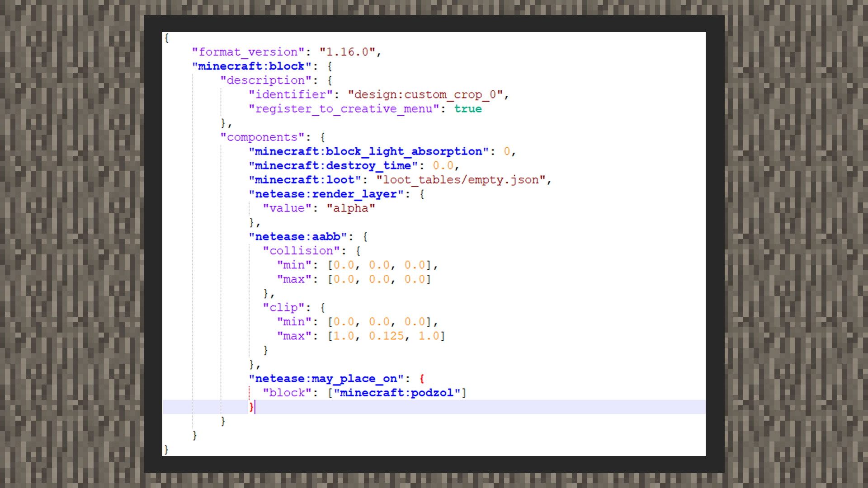Select the 0.125 value in clip max

(x=386, y=336)
